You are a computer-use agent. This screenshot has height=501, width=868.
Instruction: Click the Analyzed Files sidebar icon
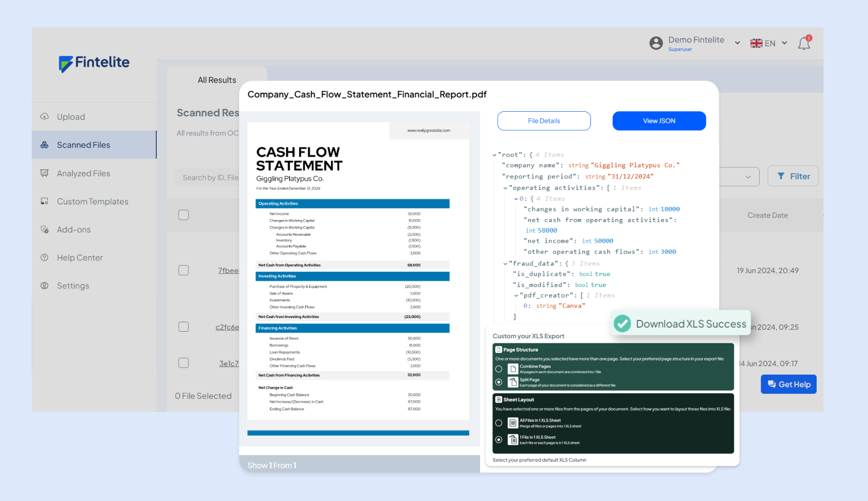(45, 173)
